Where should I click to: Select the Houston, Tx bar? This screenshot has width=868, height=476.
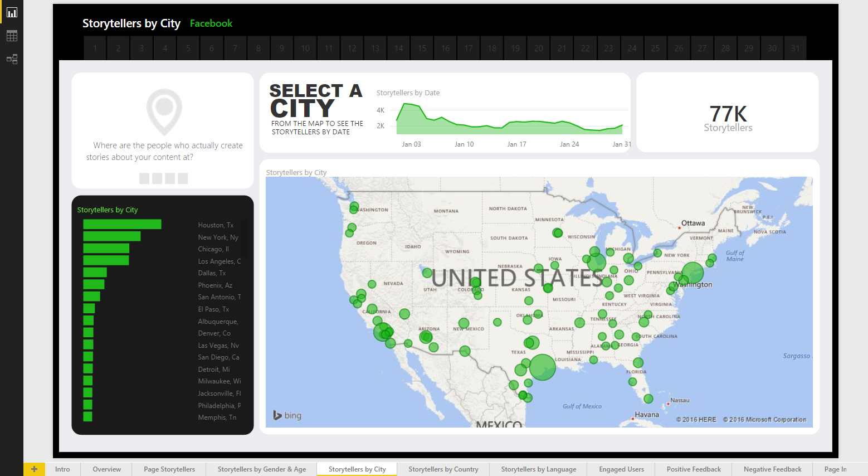122,224
